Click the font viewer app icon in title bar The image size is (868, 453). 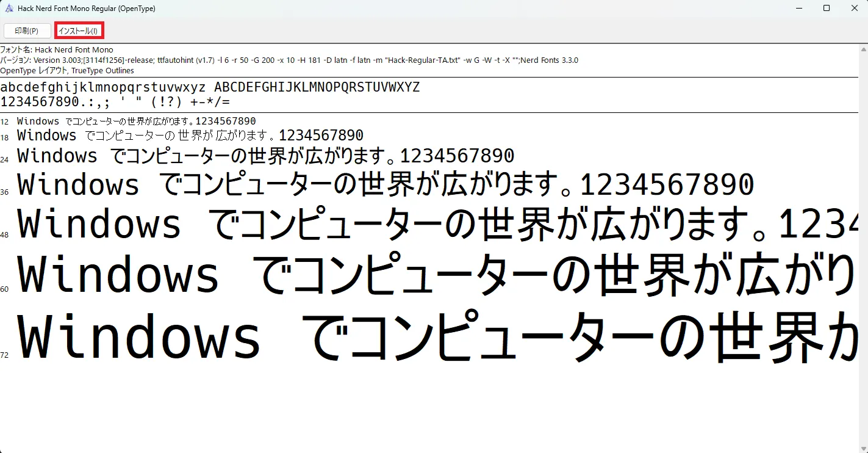click(x=9, y=9)
